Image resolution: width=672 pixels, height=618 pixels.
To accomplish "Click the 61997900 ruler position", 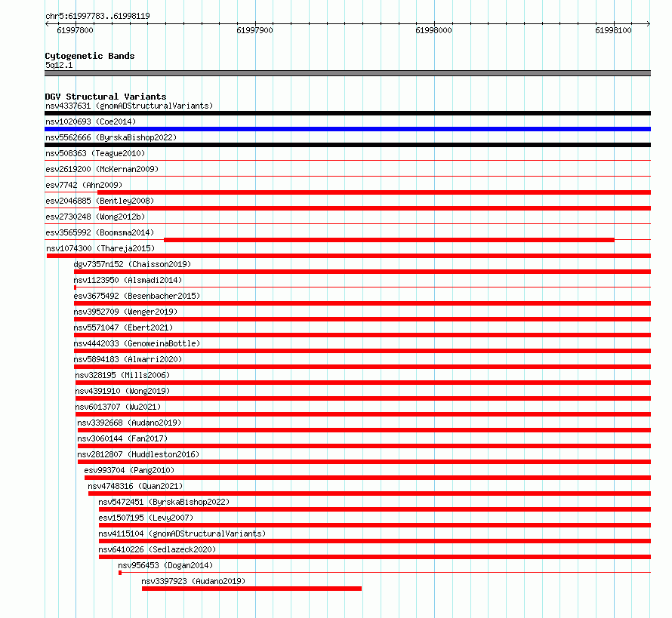I will point(255,30).
